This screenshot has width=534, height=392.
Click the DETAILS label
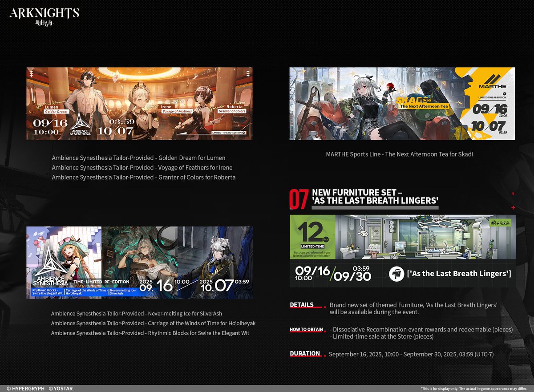pos(302,305)
